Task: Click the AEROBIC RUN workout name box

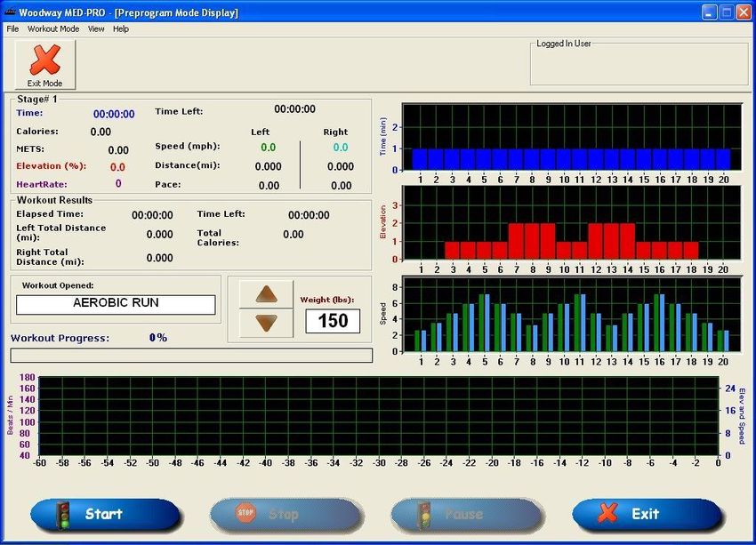Action: (116, 304)
